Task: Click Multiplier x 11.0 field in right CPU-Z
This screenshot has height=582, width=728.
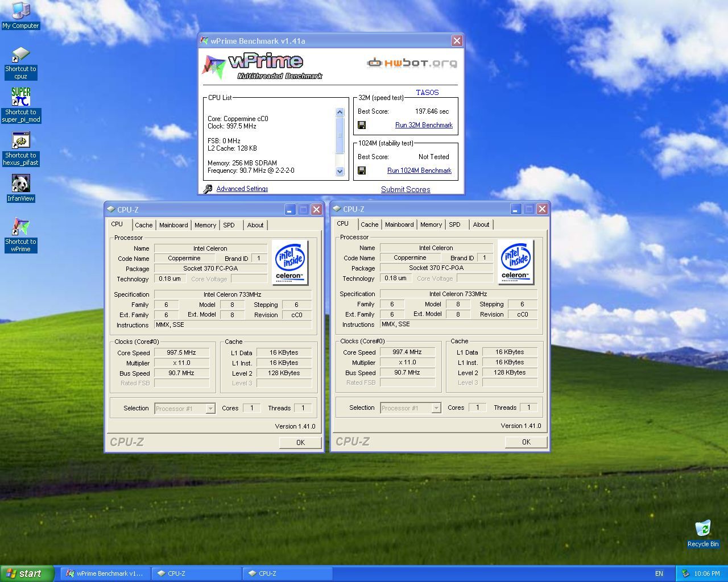Action: click(x=407, y=363)
